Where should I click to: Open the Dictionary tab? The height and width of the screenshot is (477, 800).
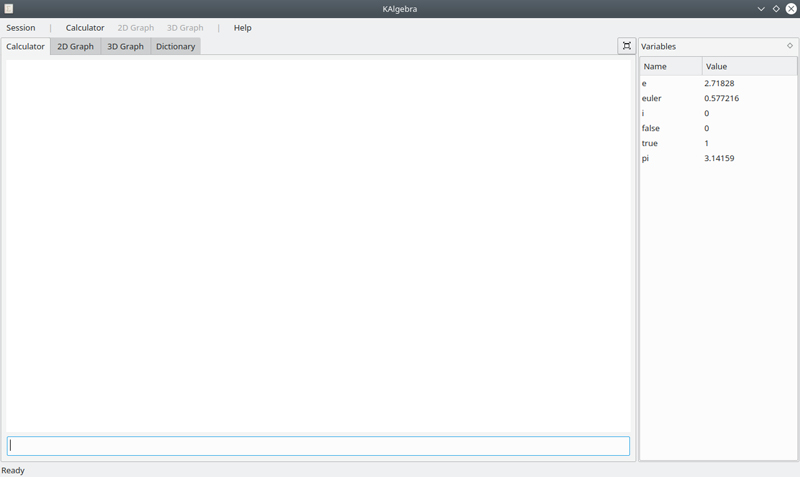pyautogui.click(x=175, y=47)
